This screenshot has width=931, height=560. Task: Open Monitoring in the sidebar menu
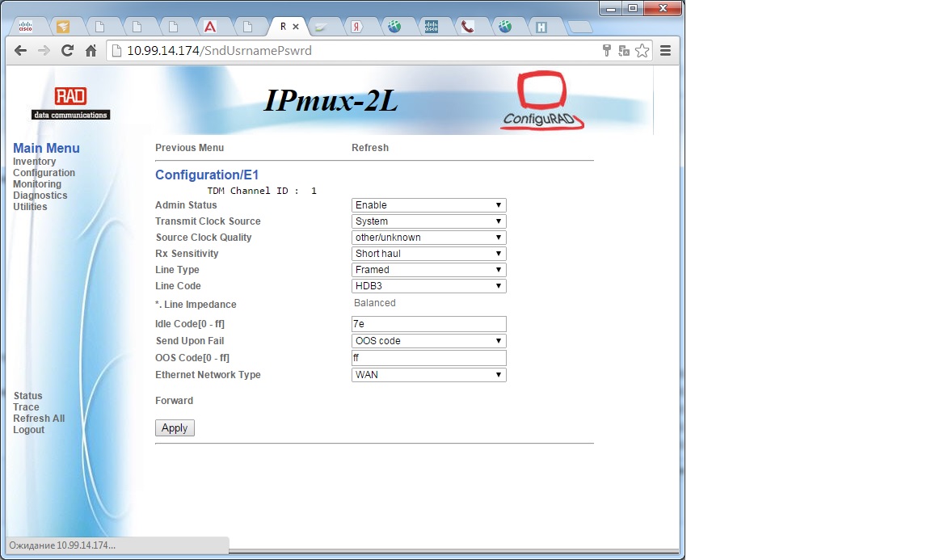pos(37,184)
